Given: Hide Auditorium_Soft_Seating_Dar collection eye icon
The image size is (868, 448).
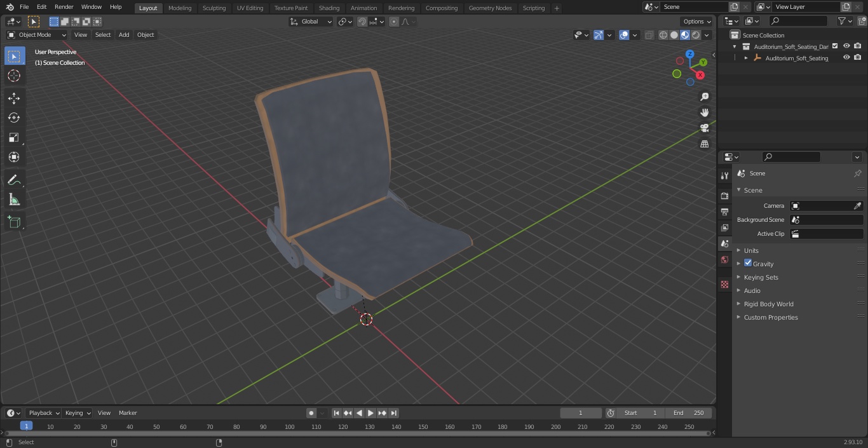Looking at the screenshot, I should (846, 46).
